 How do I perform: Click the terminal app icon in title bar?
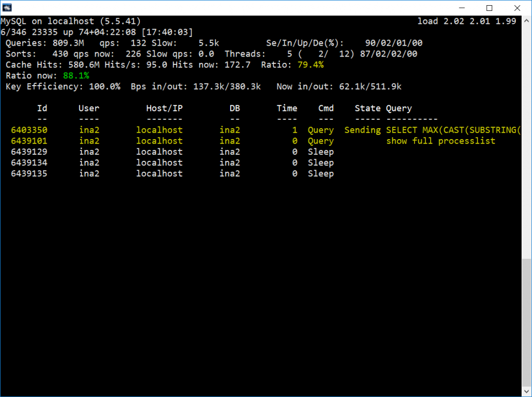click(7, 7)
